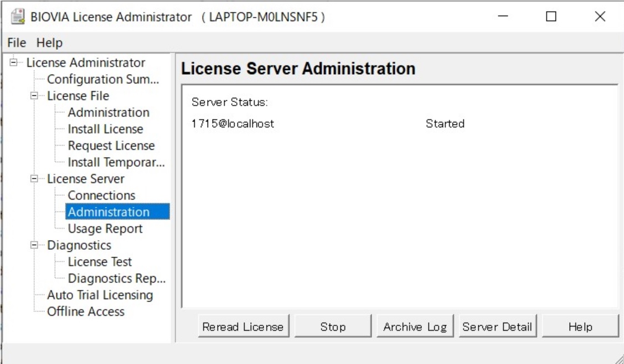The height and width of the screenshot is (364, 624).
Task: Open Server Detail
Action: 497,326
